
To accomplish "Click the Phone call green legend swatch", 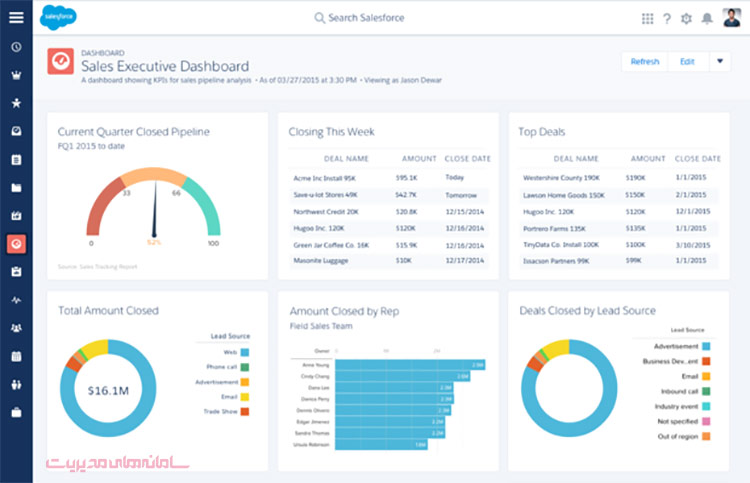I will click(x=244, y=367).
